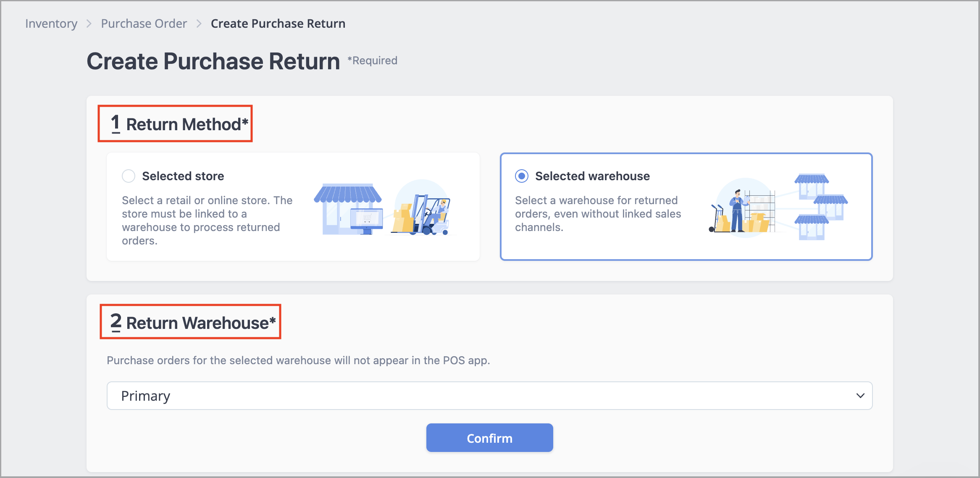Screen dimensions: 980x478
Task: Open the Primary warehouse dropdown
Action: tap(489, 396)
